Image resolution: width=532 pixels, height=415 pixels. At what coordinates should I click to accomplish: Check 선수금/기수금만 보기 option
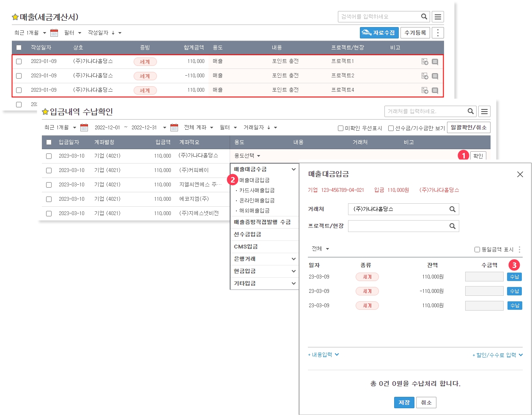tap(391, 128)
